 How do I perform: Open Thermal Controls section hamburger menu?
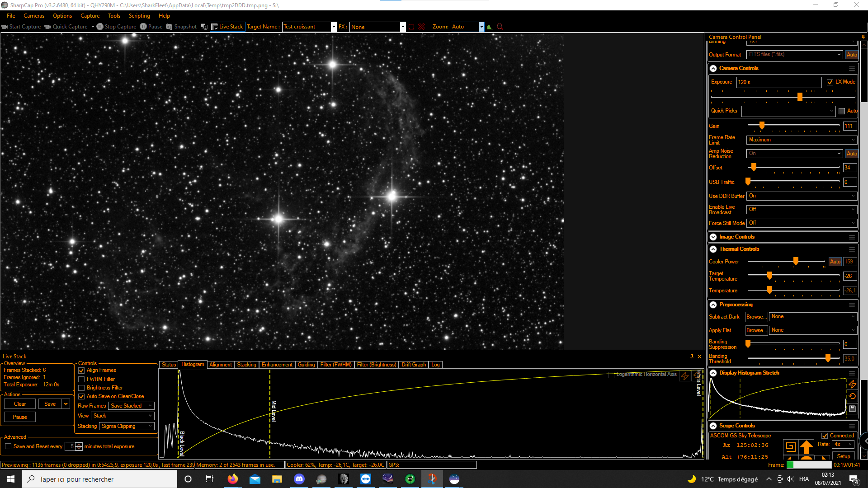[852, 249]
